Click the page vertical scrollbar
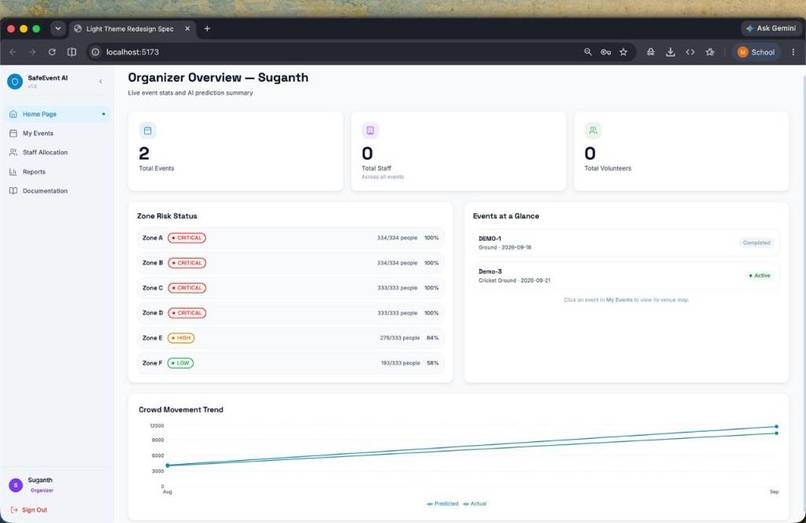Image resolution: width=806 pixels, height=523 pixels. [803, 293]
